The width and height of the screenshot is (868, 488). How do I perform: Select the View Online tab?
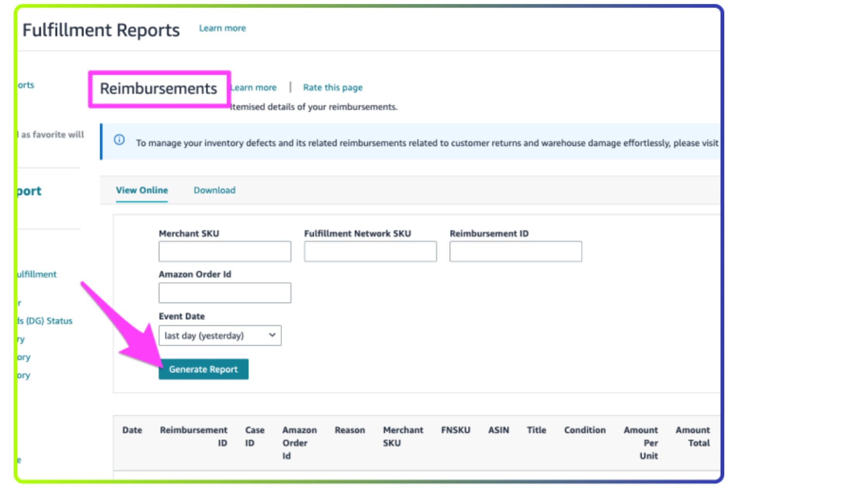click(142, 190)
